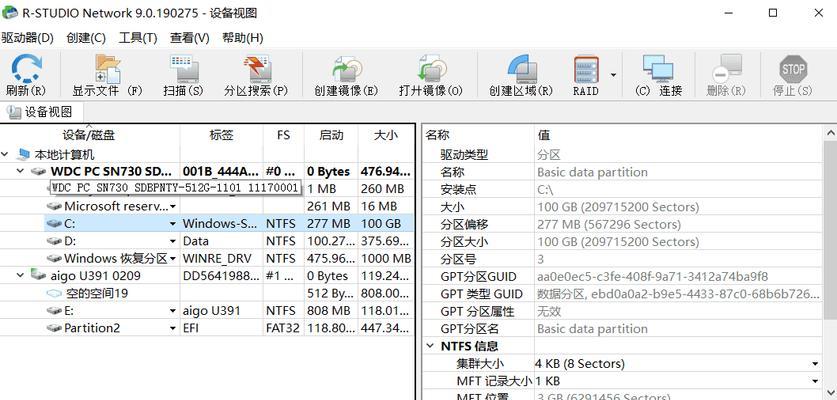Click scroll-up arrow of properties panel

click(x=831, y=134)
